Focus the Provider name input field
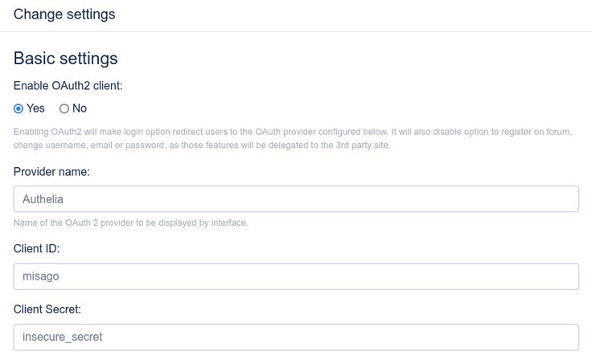 tap(296, 199)
